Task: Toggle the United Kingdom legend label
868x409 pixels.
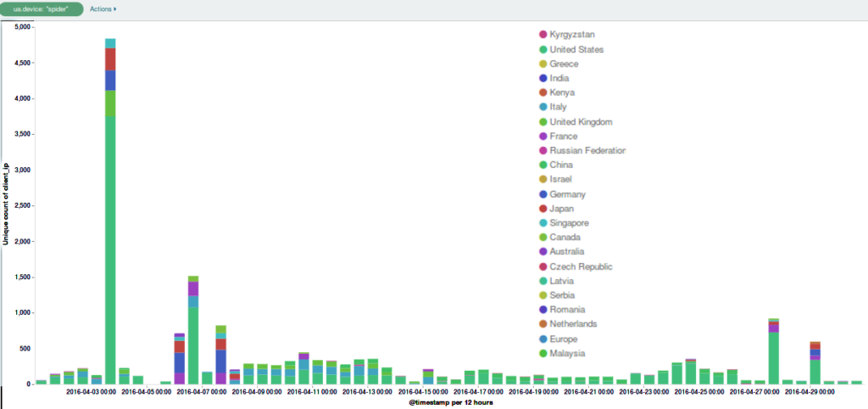Action: [581, 121]
